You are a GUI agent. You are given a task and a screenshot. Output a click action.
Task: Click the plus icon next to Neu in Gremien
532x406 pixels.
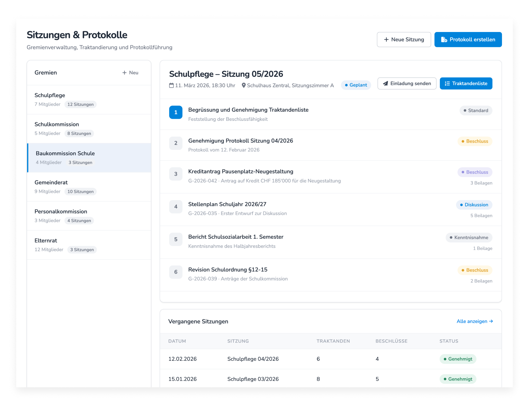(x=124, y=73)
